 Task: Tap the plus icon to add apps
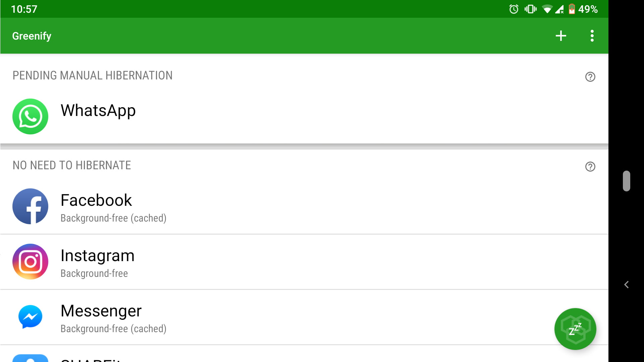[560, 36]
